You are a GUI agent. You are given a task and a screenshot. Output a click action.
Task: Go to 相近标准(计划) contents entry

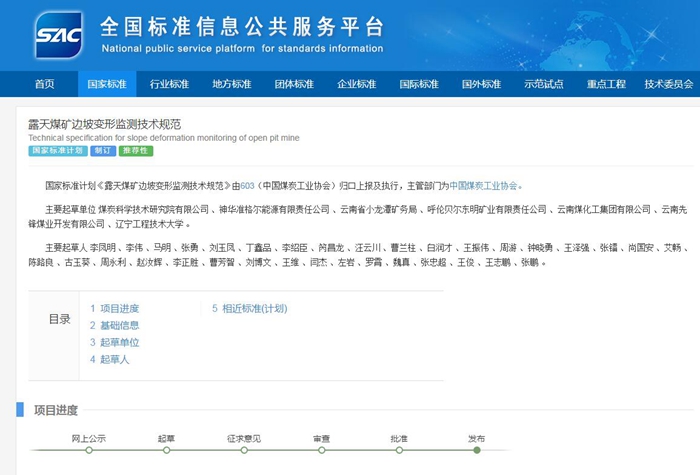coord(254,309)
